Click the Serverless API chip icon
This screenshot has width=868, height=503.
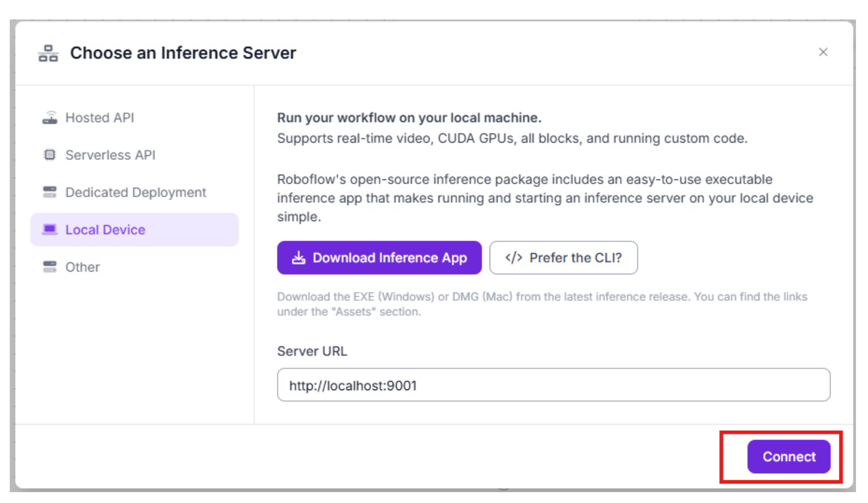[50, 155]
